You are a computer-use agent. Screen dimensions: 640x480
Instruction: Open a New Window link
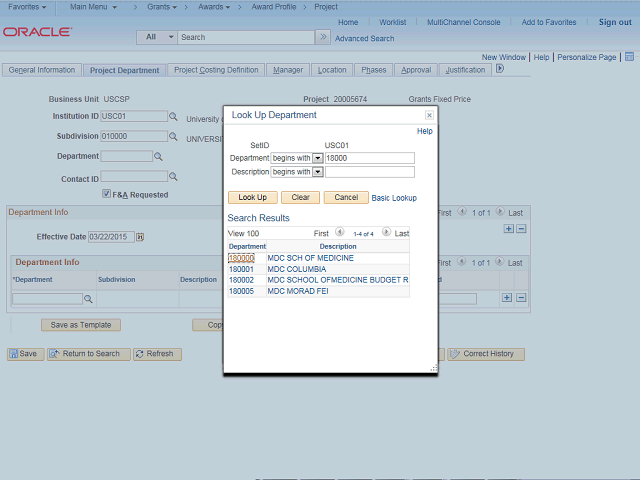[504, 57]
